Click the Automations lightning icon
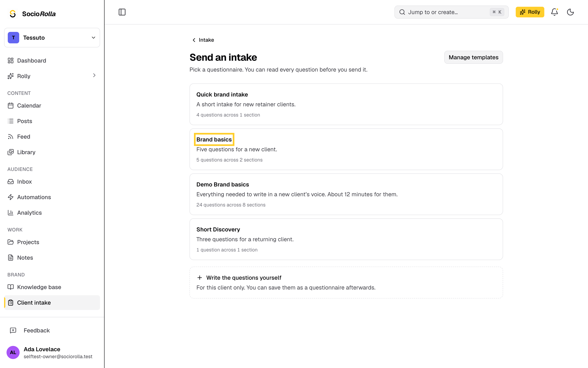Viewport: 588px width, 368px height. [x=10, y=197]
